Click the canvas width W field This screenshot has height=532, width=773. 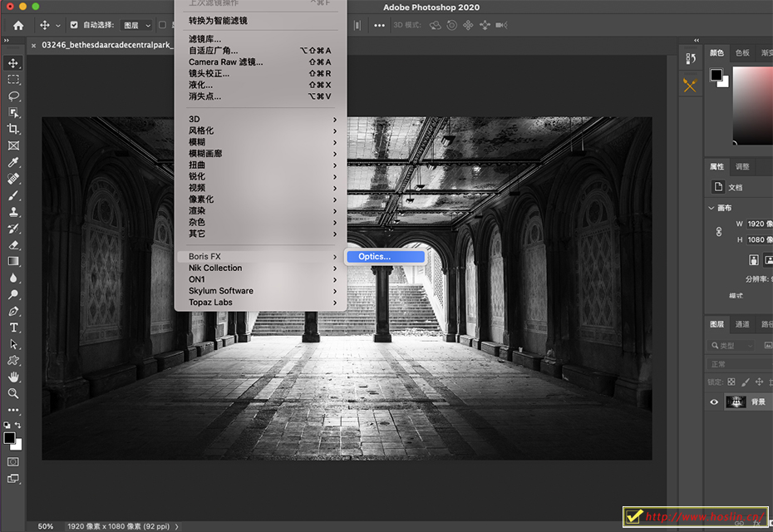click(759, 224)
